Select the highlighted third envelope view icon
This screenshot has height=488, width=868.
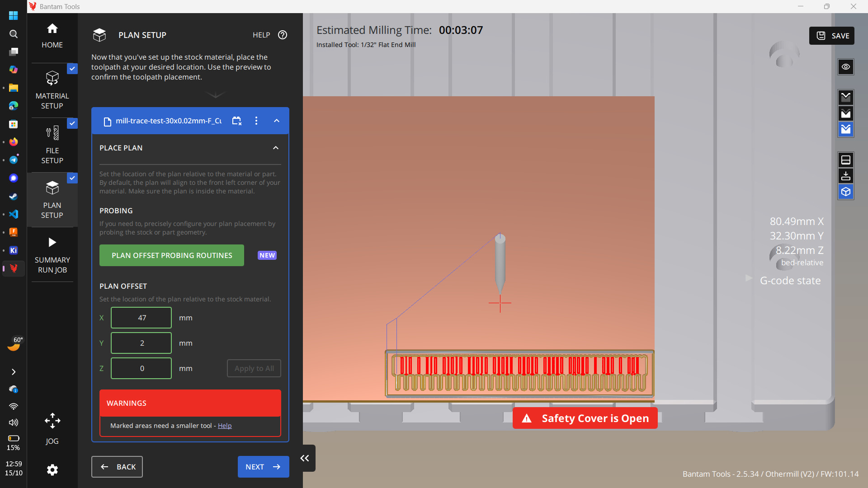[846, 129]
